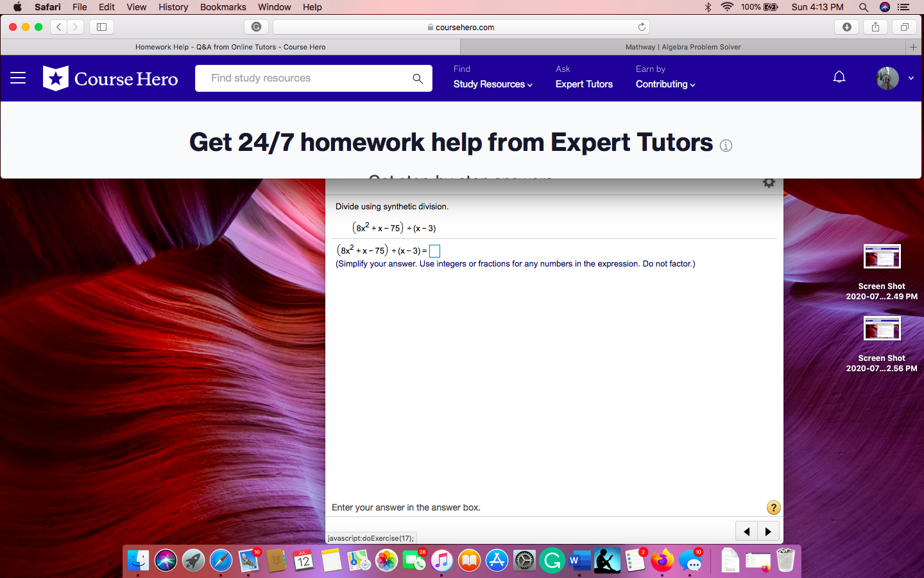Advance with the next exercise arrow

tap(769, 531)
